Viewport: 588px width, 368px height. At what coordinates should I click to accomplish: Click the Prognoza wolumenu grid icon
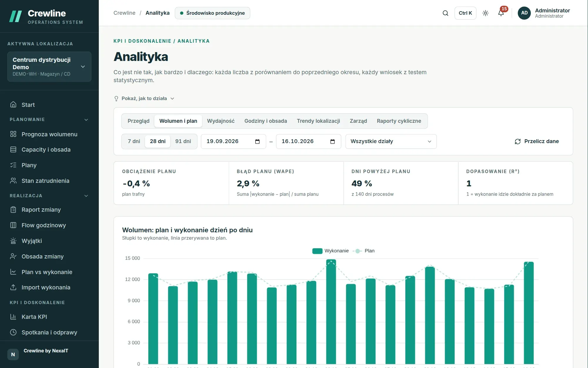tap(13, 134)
